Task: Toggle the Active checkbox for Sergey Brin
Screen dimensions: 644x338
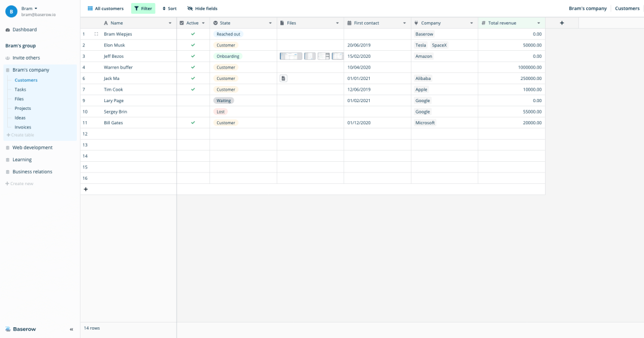Action: [193, 112]
